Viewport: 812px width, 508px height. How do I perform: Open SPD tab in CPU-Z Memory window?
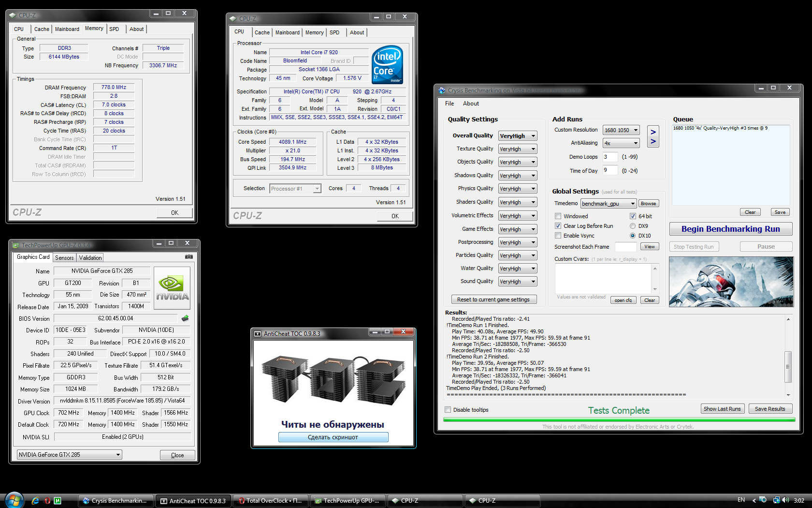tap(114, 29)
